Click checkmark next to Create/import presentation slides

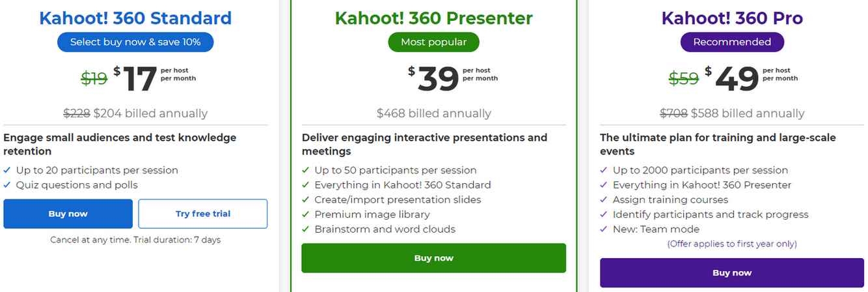click(x=305, y=199)
